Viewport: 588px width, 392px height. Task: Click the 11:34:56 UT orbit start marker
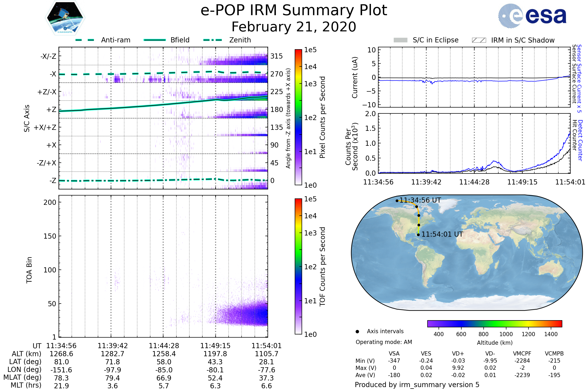click(x=397, y=201)
